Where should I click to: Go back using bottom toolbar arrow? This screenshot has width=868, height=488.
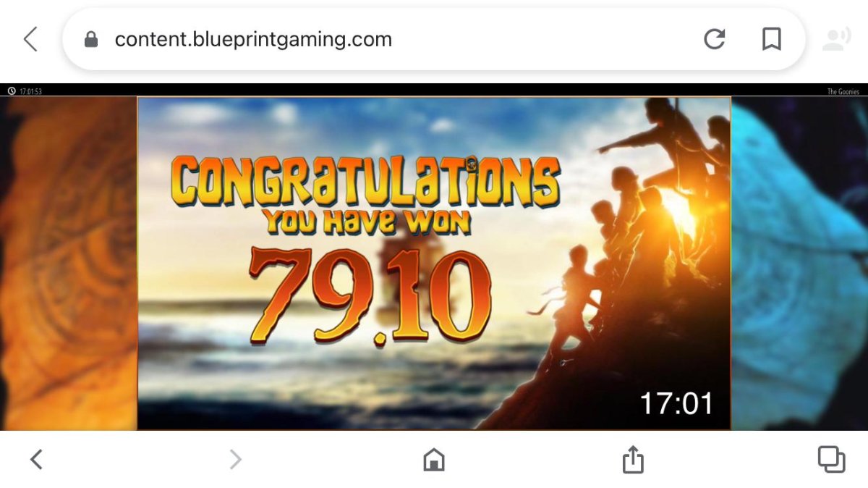(x=36, y=459)
